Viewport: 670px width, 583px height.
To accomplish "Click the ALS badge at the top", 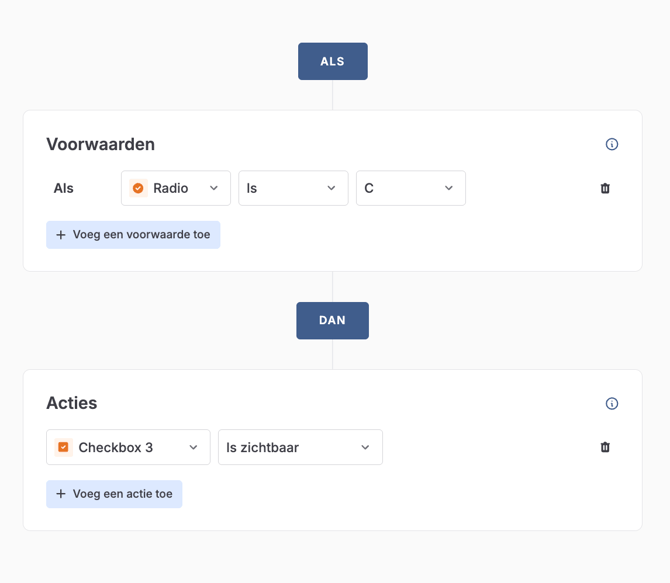I will 333,61.
